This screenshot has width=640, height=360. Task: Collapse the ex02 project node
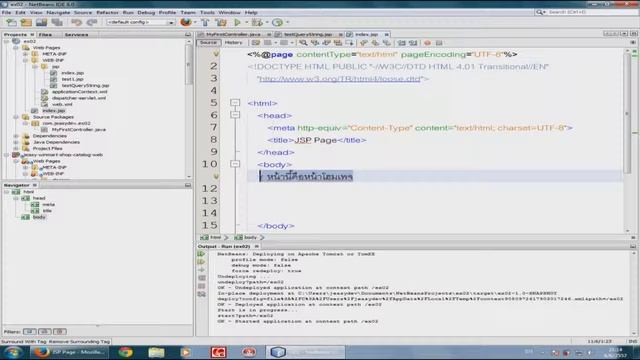7,41
